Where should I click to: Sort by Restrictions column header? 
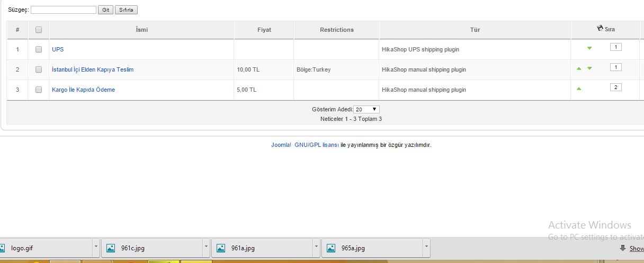(337, 30)
